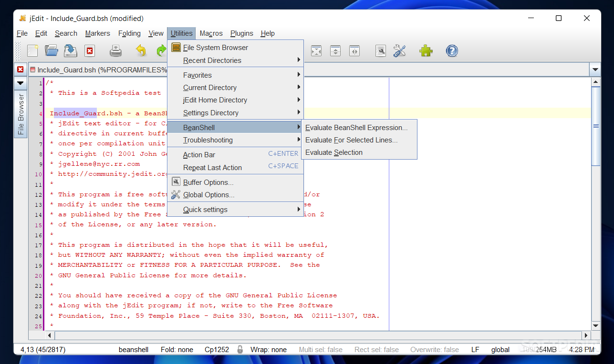Select Evaluate Selection submenu item

[x=359, y=152]
